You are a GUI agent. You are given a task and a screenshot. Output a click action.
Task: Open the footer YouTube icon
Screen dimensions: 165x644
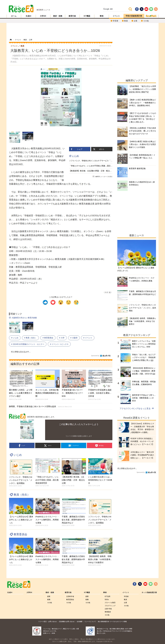pos(145,584)
